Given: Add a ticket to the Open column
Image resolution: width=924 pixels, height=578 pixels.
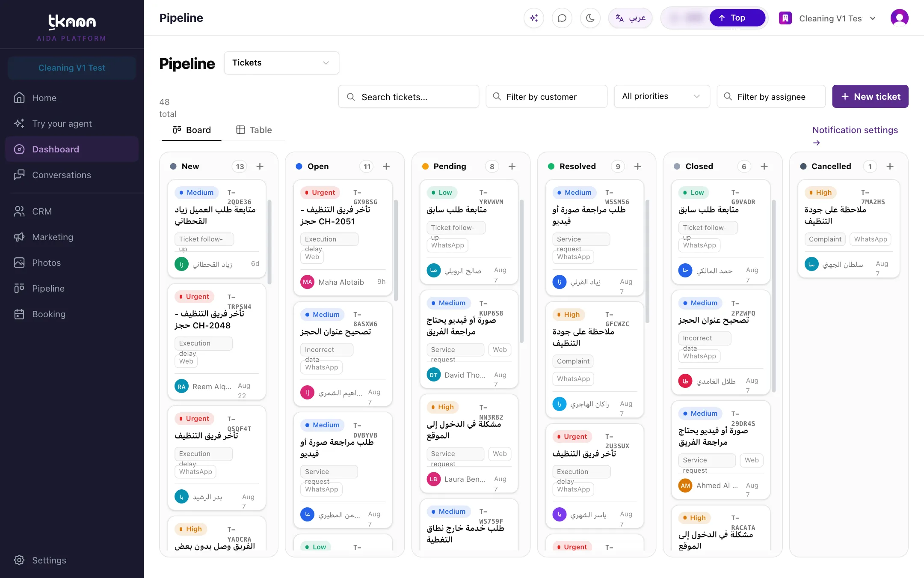Looking at the screenshot, I should pyautogui.click(x=386, y=167).
